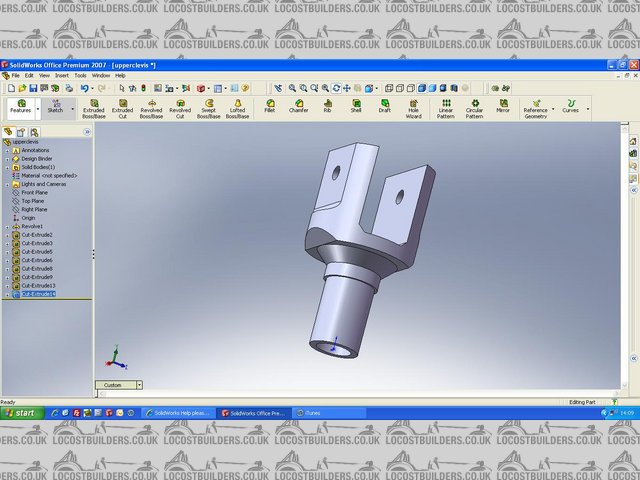The width and height of the screenshot is (640, 480).
Task: Expand the Solid Bodies(1) folder
Action: [x=7, y=167]
